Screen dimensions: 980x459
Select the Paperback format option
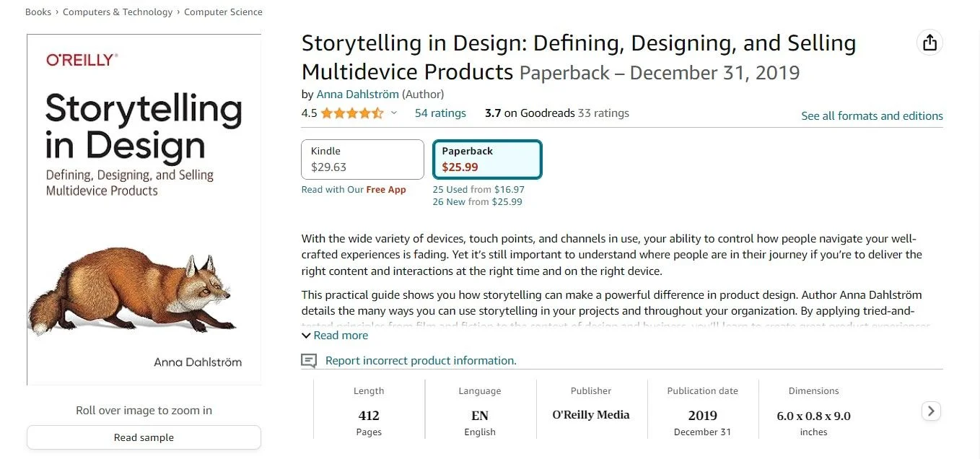[487, 159]
